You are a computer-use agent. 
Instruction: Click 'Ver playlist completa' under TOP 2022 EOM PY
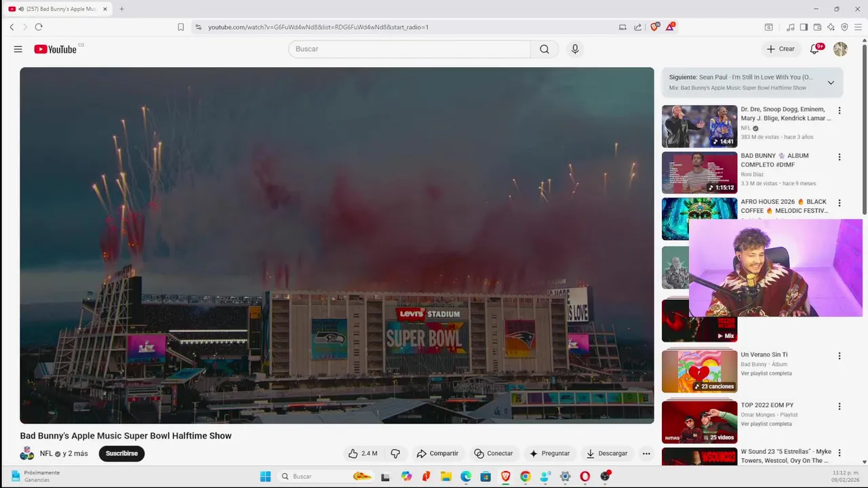(766, 424)
